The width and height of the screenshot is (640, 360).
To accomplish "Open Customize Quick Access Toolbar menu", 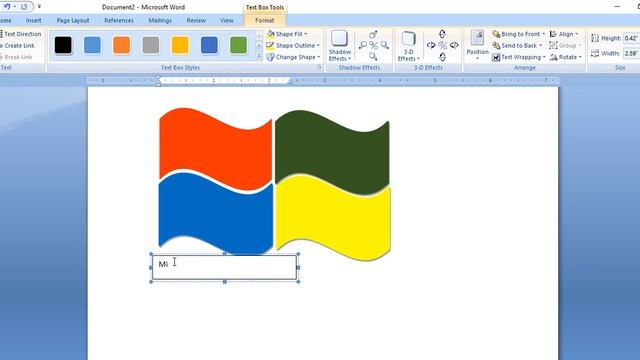I will (x=39, y=7).
